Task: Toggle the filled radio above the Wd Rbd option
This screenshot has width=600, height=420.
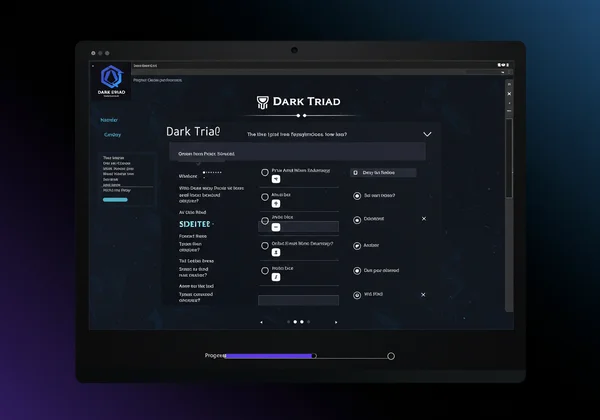Action: pyautogui.click(x=357, y=271)
